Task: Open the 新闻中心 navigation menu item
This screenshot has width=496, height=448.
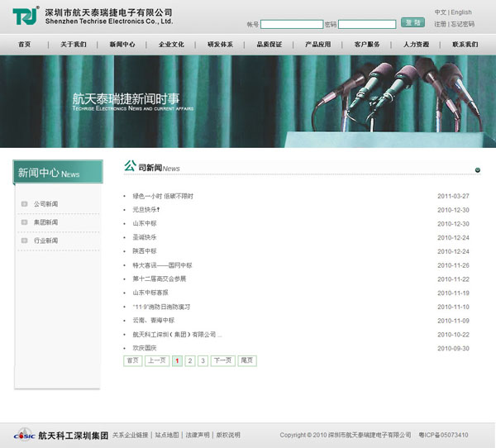Action: tap(122, 45)
